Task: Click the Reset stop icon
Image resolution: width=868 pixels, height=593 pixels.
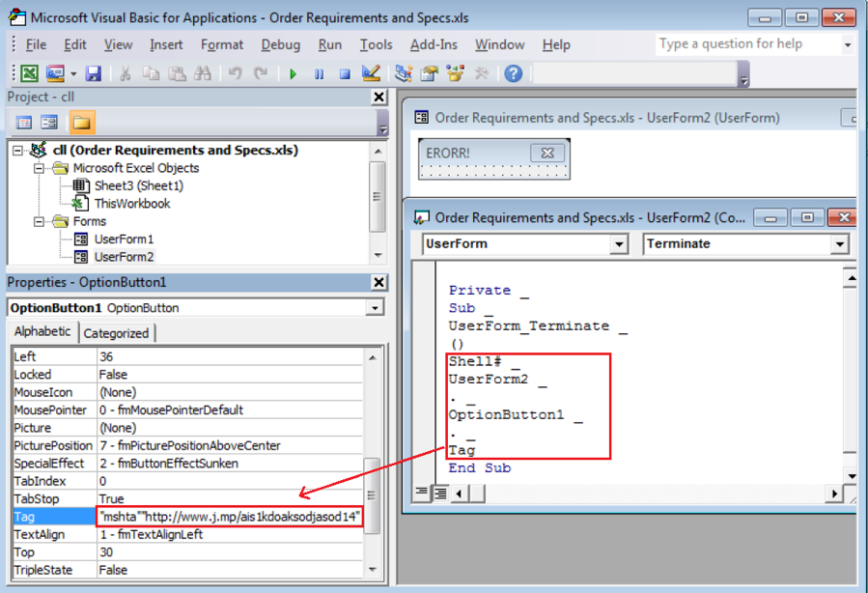Action: pyautogui.click(x=345, y=73)
